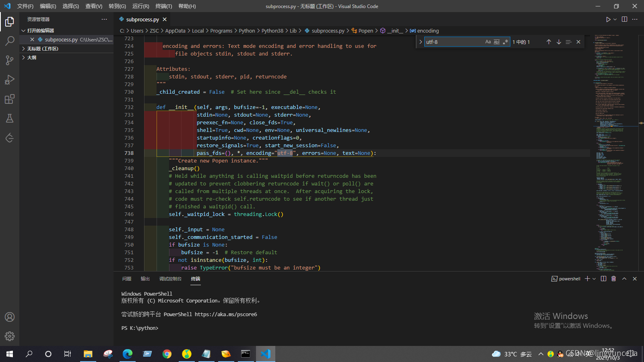644x362 pixels.
Task: Open the Search view in activity bar
Action: 10,41
